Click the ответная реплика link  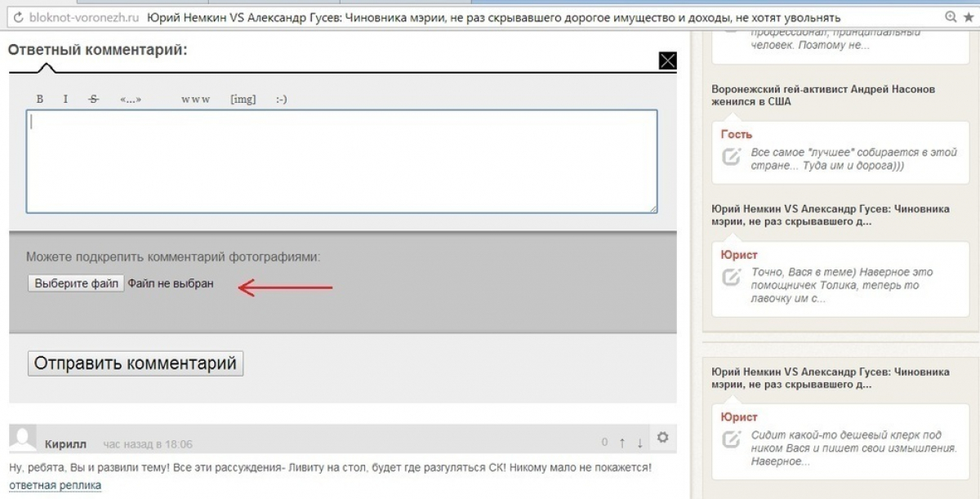coord(55,485)
